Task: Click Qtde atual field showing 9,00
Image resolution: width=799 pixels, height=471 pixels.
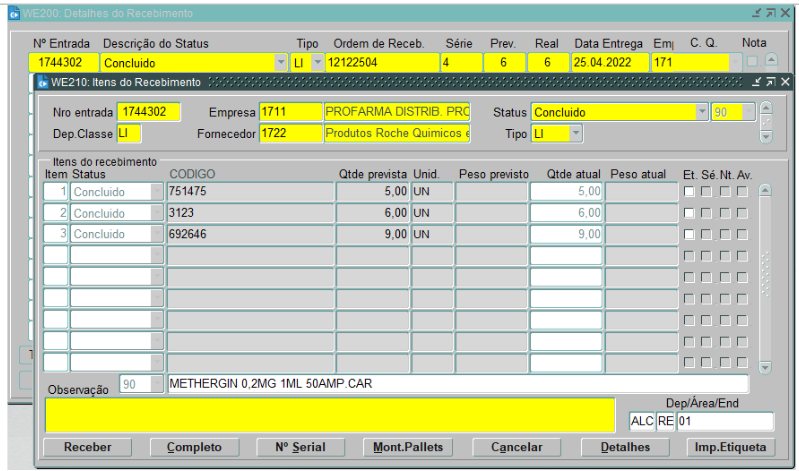Action: [x=566, y=234]
